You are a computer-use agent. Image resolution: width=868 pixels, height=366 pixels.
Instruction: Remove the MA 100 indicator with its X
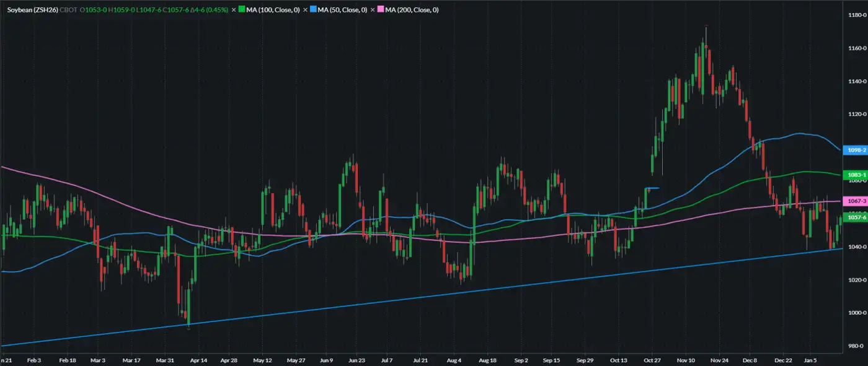click(233, 11)
